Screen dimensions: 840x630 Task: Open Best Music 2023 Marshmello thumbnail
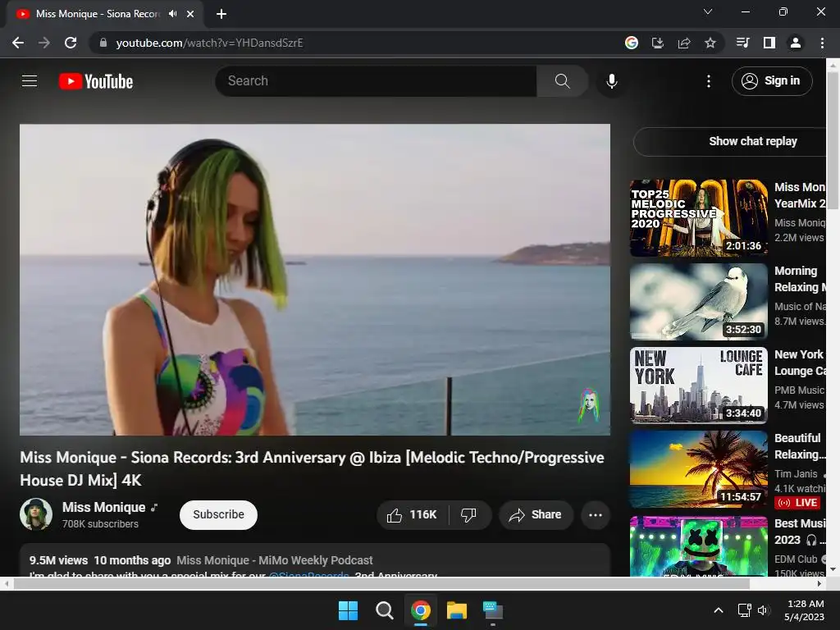click(x=699, y=546)
